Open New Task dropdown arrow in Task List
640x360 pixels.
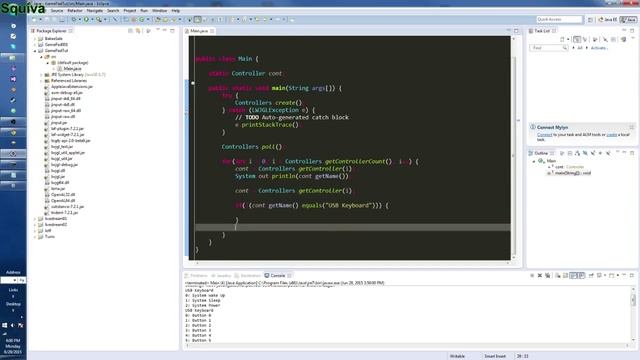[x=568, y=39]
